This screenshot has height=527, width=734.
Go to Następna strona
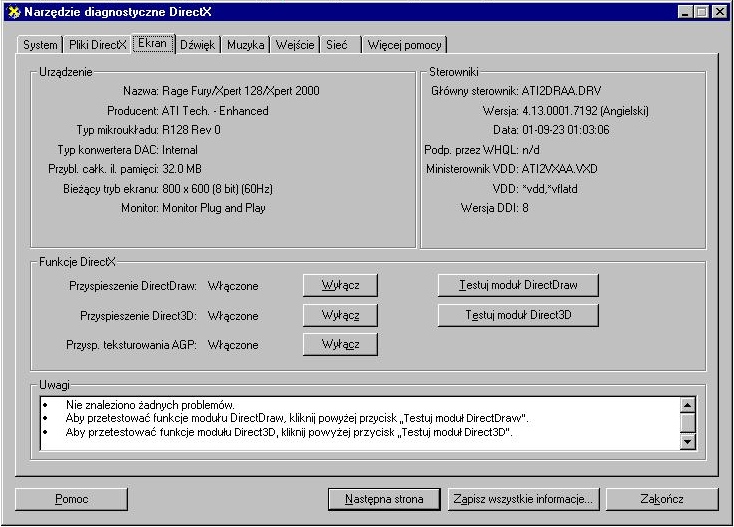384,499
